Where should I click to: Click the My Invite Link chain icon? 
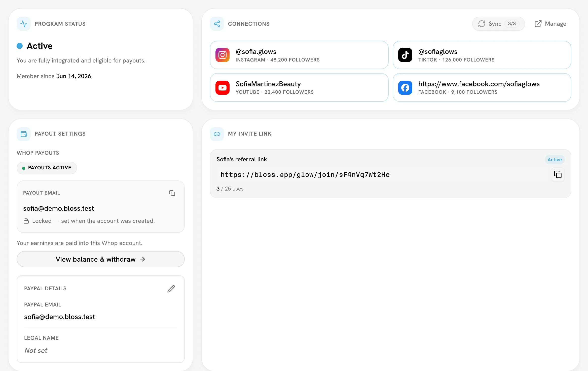[x=217, y=134]
